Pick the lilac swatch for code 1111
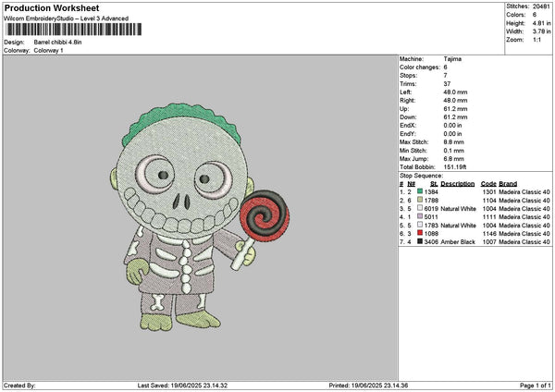The height and width of the screenshot is (392, 555). [421, 216]
